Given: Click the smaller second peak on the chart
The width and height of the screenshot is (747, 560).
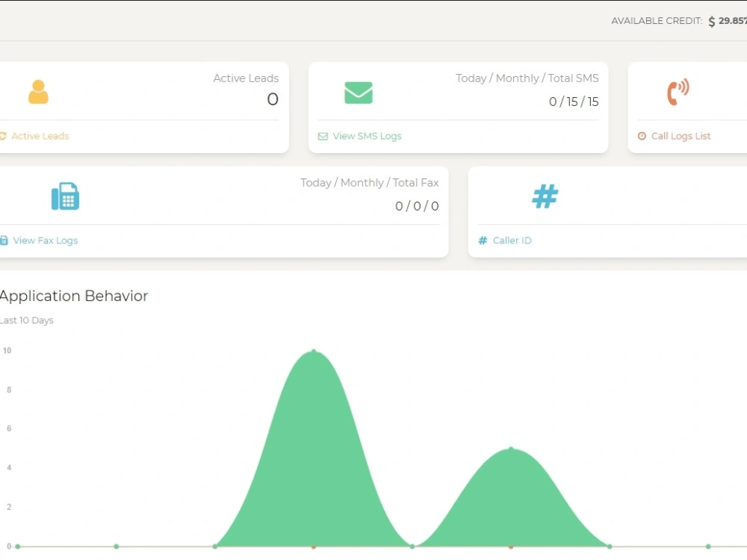Looking at the screenshot, I should tap(511, 449).
